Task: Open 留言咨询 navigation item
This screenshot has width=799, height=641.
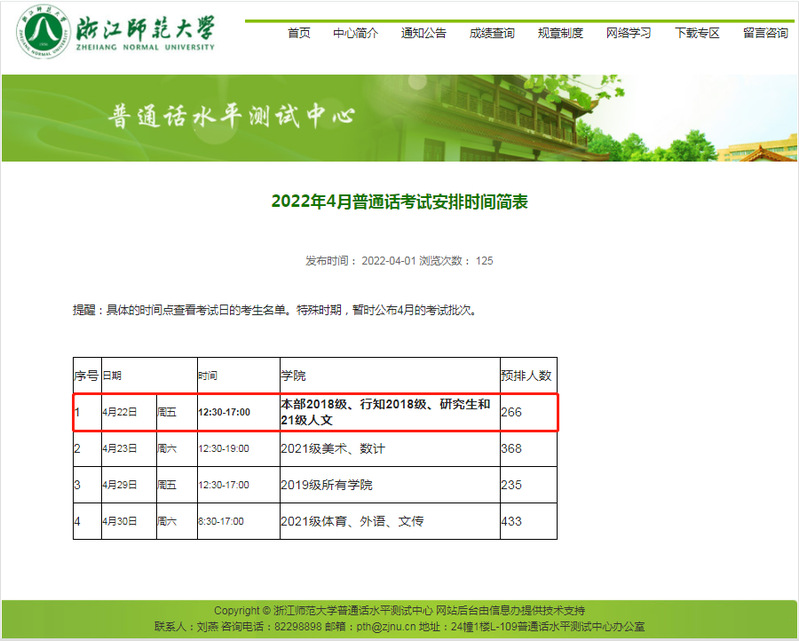Action: 765,33
